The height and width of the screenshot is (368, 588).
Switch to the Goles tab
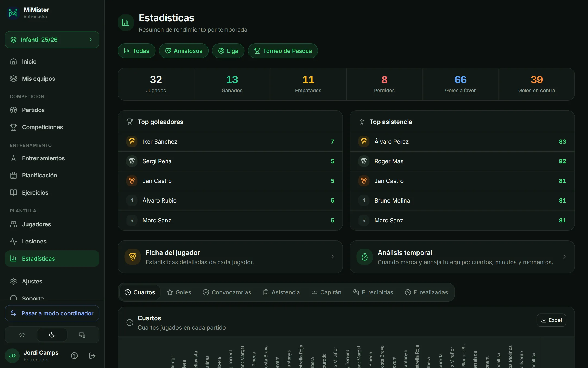179,292
